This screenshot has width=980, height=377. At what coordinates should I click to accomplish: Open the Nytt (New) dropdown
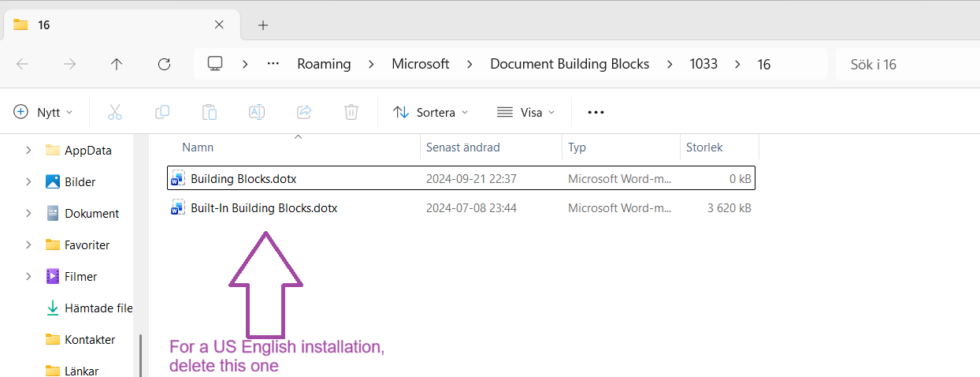pyautogui.click(x=43, y=112)
